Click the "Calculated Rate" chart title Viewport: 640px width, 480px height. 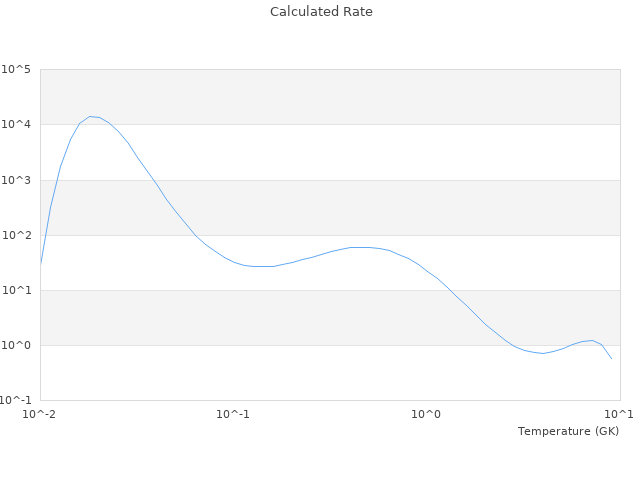(x=320, y=12)
